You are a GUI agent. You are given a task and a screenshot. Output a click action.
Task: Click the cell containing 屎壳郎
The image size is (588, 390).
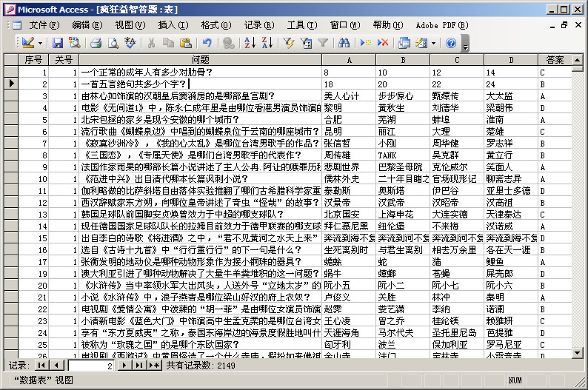(x=511, y=274)
